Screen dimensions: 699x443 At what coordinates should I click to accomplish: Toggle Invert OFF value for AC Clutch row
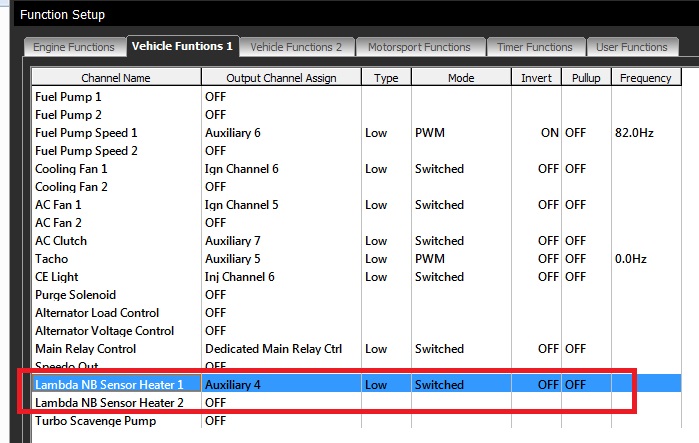tap(547, 241)
